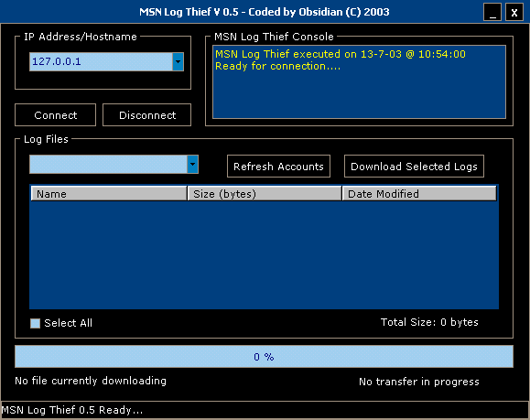Sort by the Date Modified column header

(x=419, y=194)
